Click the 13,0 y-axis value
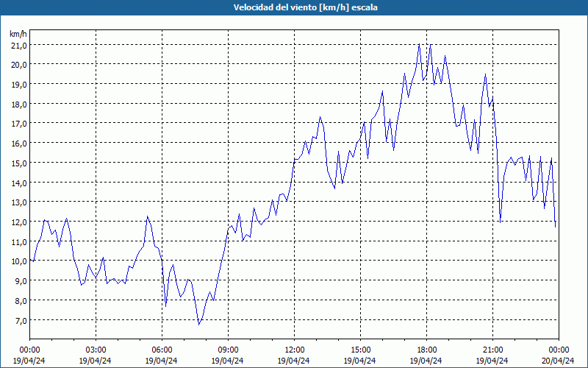Image resolution: width=588 pixels, height=368 pixels. 20,203
